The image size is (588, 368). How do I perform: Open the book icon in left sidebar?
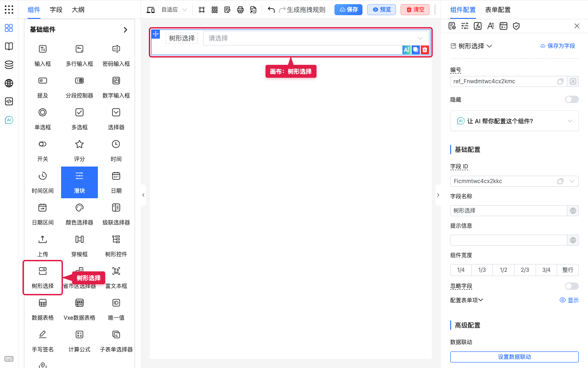(9, 46)
